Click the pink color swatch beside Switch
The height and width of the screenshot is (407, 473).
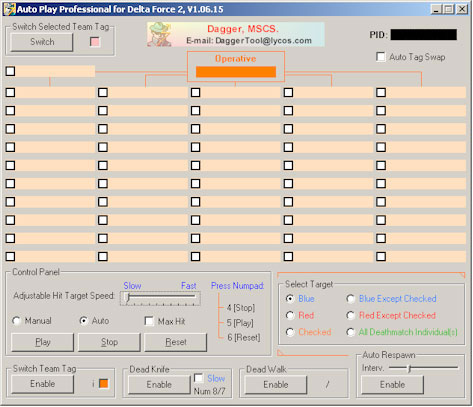click(95, 42)
